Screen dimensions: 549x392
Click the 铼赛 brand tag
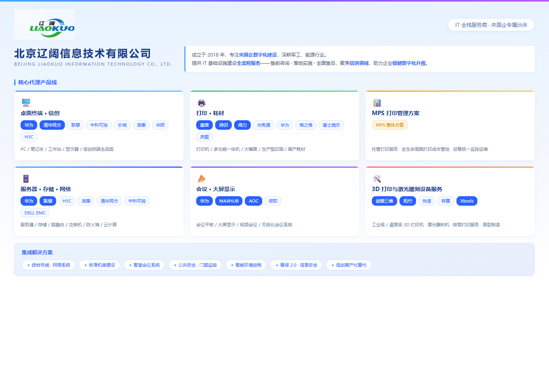pyautogui.click(x=446, y=201)
